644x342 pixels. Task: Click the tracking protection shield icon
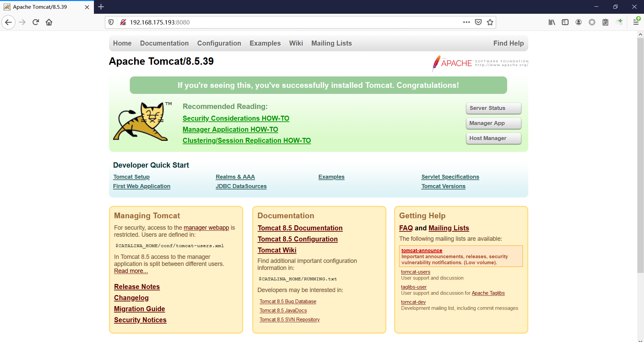click(x=111, y=22)
